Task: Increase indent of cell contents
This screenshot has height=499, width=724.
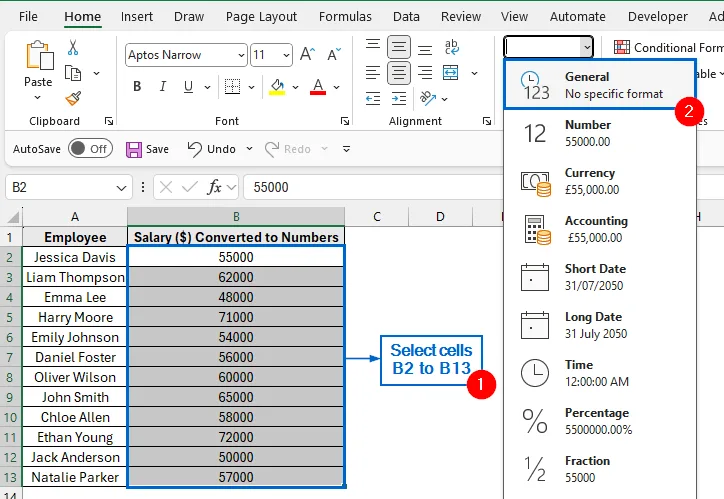Action: [x=398, y=98]
